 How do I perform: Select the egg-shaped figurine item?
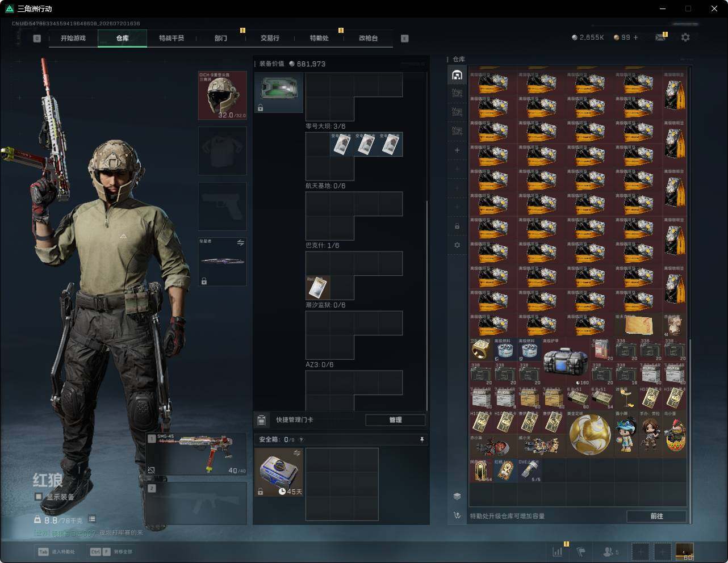click(674, 434)
